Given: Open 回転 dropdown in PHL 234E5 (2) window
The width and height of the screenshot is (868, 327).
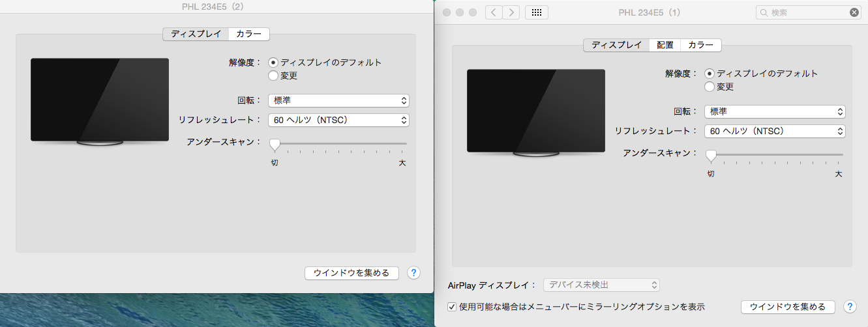Looking at the screenshot, I should coord(338,100).
